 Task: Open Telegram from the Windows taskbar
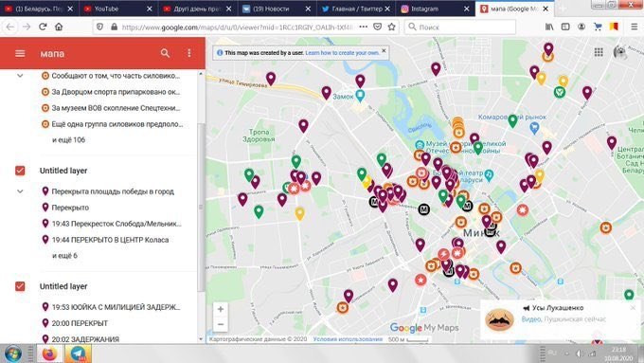click(x=78, y=354)
